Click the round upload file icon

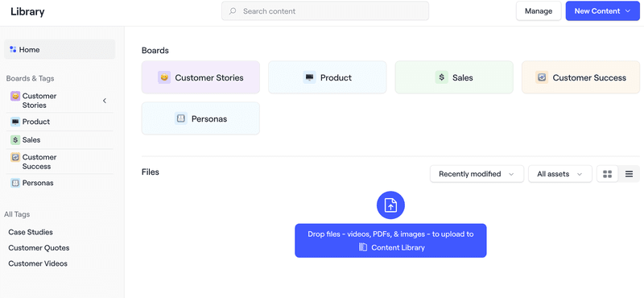[x=390, y=205]
